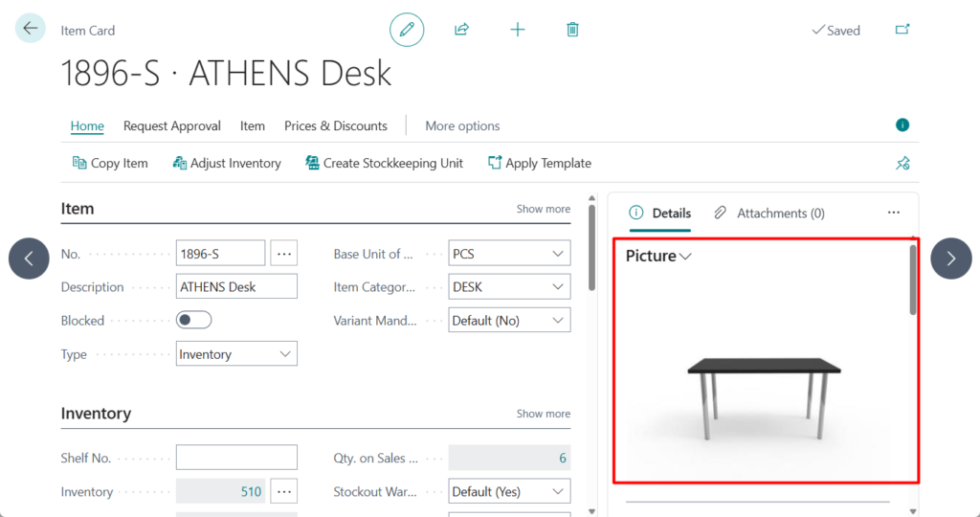The width and height of the screenshot is (980, 517).
Task: Click the Shelf No. input field
Action: click(x=236, y=458)
